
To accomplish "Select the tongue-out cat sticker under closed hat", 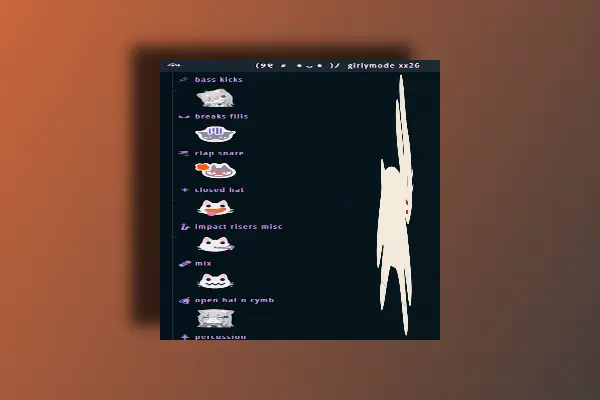I will coord(215,208).
